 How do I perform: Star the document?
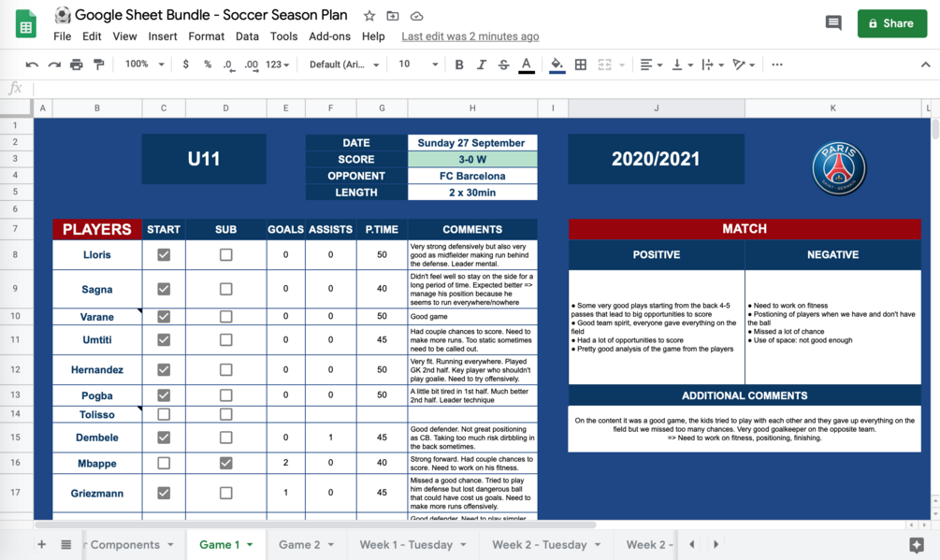(369, 16)
